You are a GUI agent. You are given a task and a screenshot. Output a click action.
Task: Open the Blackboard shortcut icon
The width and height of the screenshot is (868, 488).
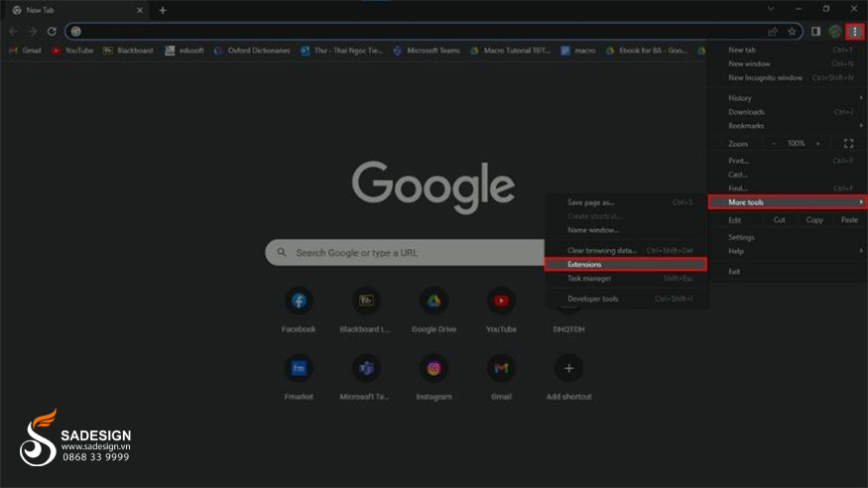[366, 301]
